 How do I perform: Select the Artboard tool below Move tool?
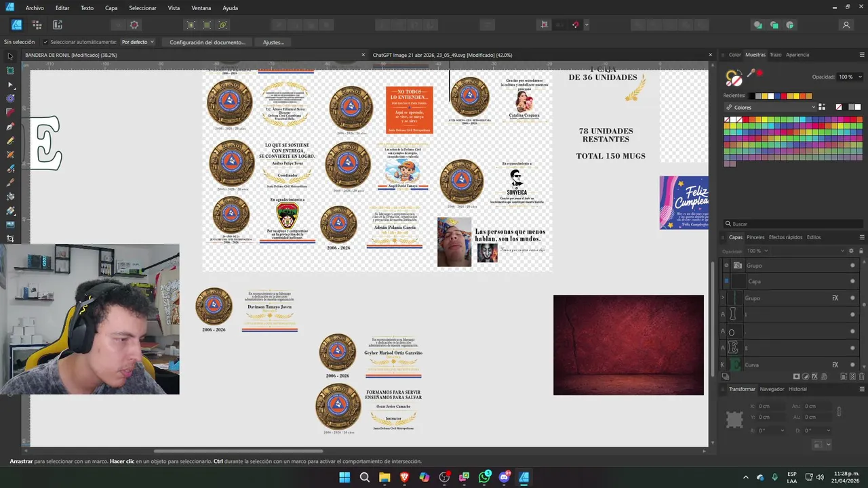10,70
